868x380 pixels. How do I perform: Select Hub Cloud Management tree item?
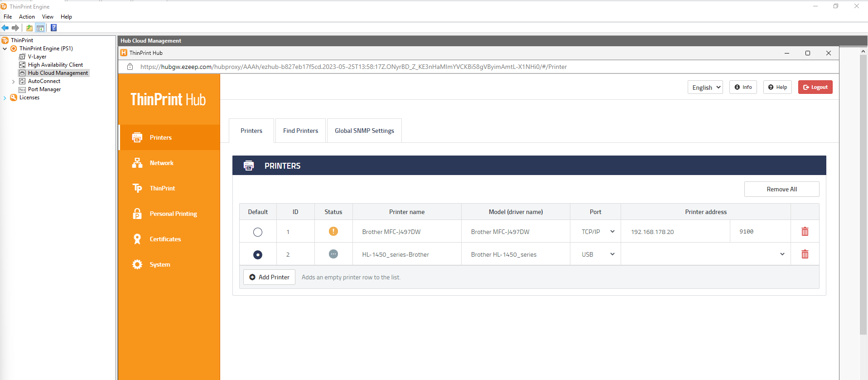click(x=58, y=73)
